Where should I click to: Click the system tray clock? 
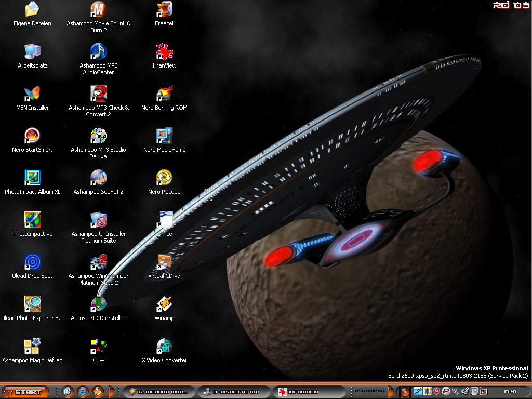tap(510, 392)
